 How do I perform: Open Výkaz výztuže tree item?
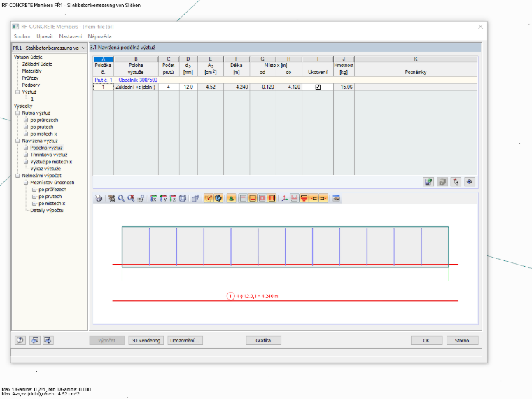pos(45,169)
